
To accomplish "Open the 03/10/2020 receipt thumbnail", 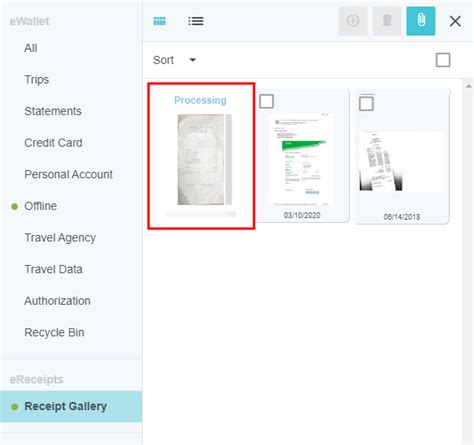I will pyautogui.click(x=302, y=159).
